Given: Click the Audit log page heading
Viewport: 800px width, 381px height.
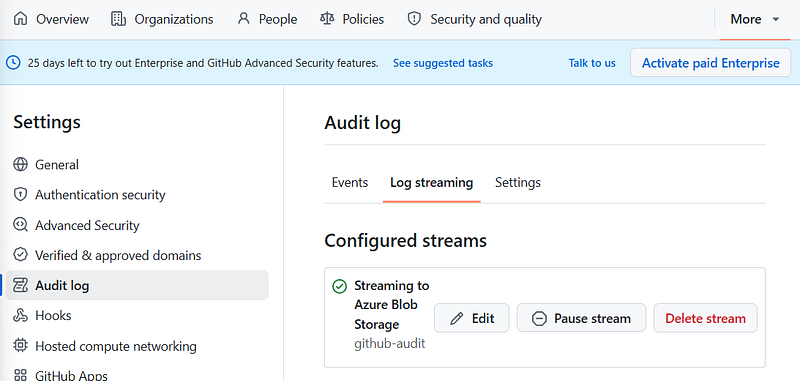Looking at the screenshot, I should [x=363, y=124].
